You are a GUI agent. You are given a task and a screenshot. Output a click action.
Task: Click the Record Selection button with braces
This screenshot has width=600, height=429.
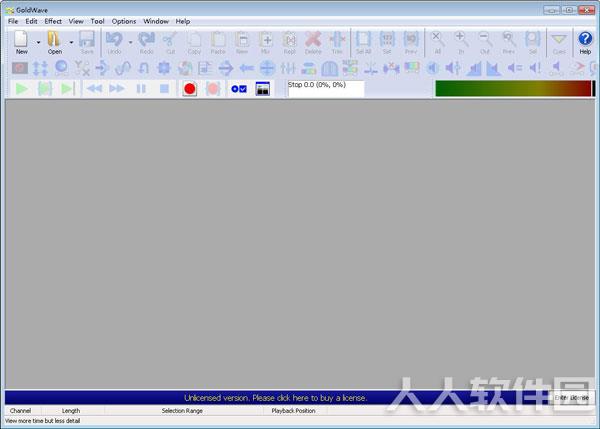coord(213,89)
